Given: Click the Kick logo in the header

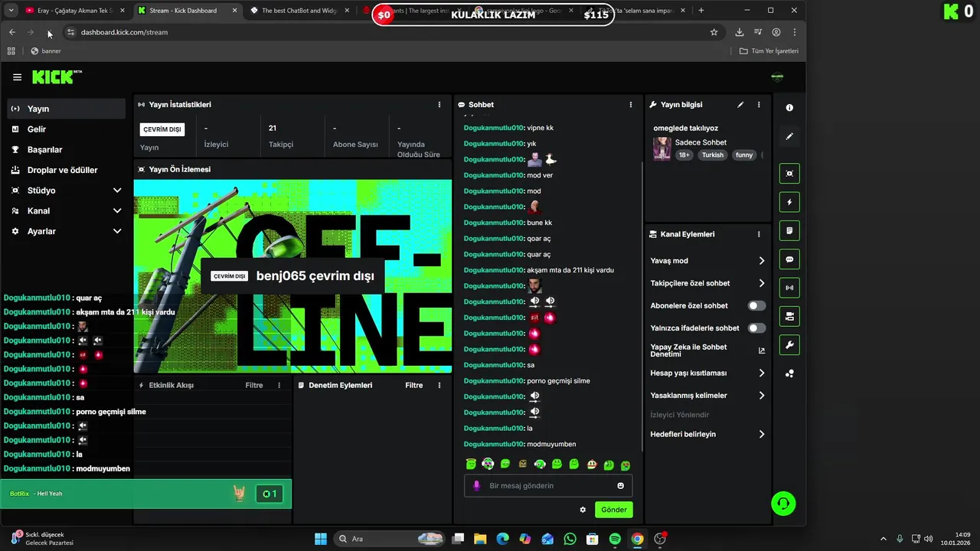Looking at the screenshot, I should tap(56, 77).
